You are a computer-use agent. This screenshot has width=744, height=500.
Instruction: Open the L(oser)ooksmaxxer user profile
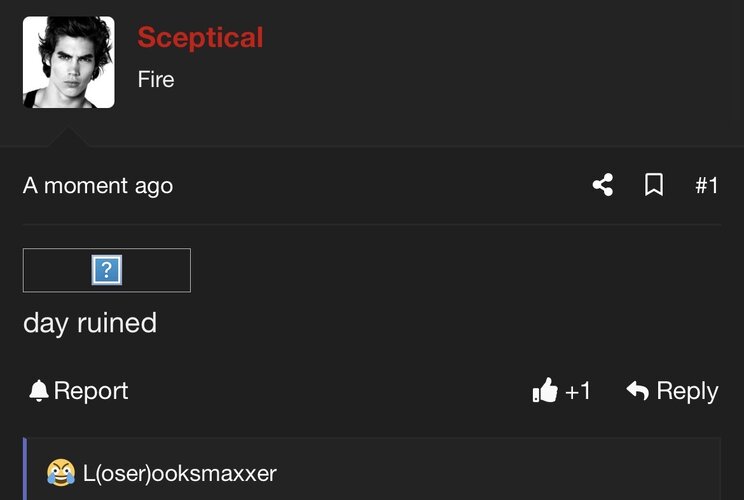pyautogui.click(x=179, y=473)
